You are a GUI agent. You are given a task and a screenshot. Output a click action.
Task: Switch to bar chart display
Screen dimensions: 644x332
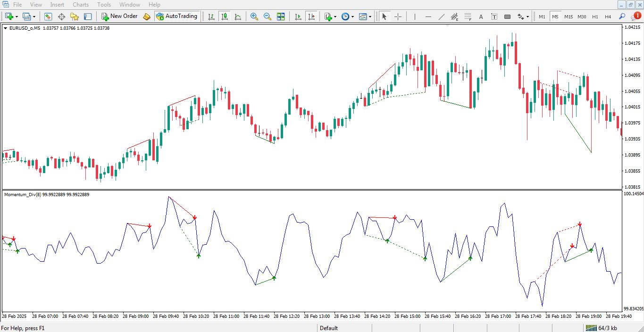(x=211, y=17)
